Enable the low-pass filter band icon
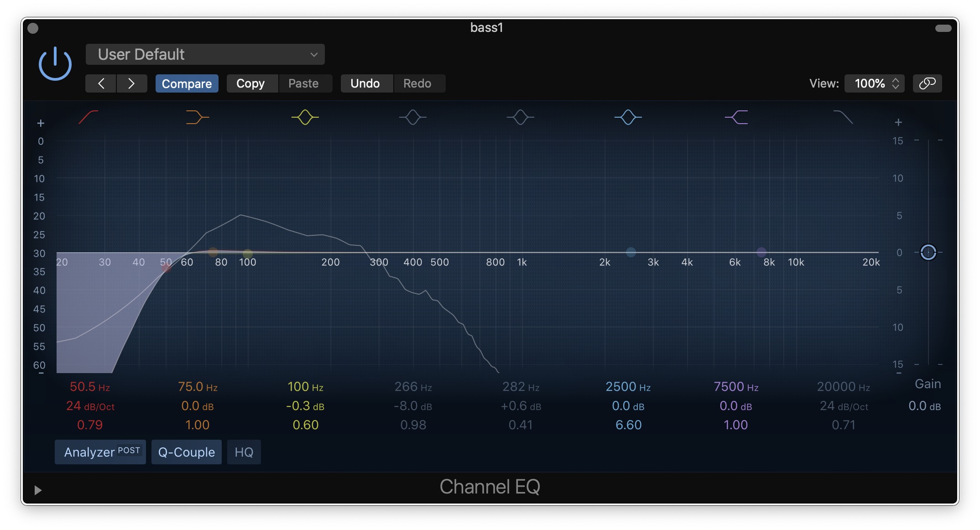Image resolution: width=980 pixels, height=530 pixels. click(x=843, y=117)
